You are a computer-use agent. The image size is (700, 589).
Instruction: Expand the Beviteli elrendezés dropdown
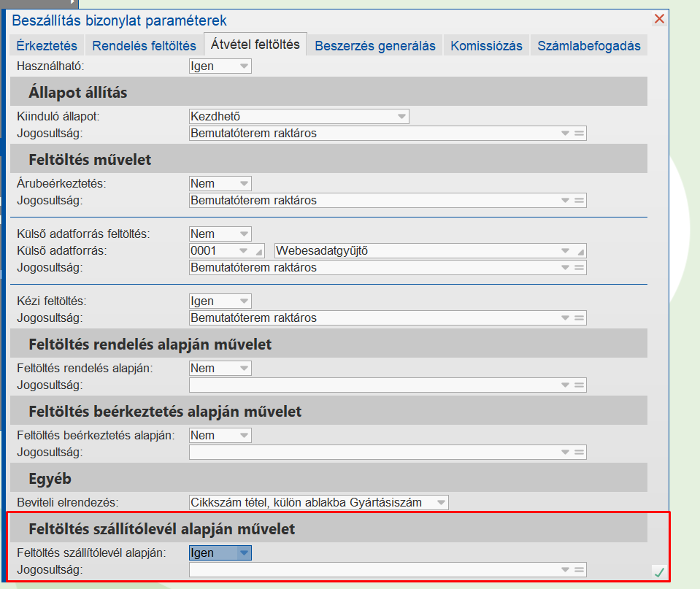[441, 502]
